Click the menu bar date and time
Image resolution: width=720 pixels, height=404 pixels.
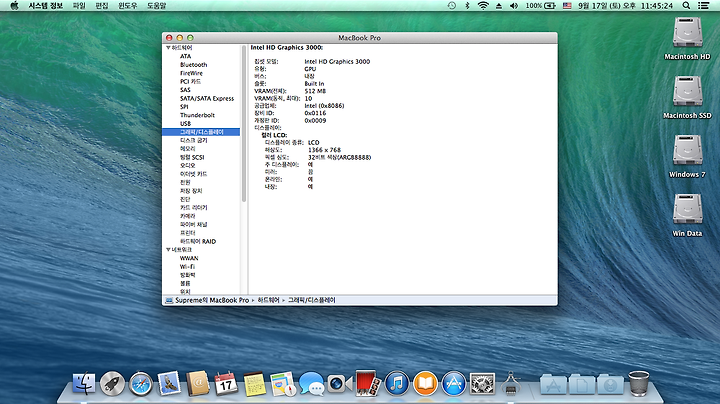click(625, 6)
